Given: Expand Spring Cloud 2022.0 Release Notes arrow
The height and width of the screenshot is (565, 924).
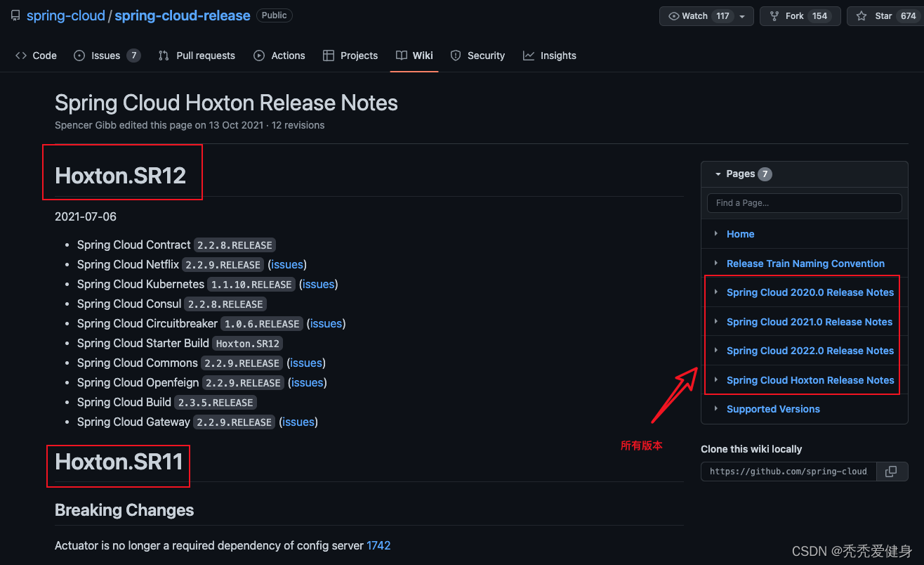Looking at the screenshot, I should [715, 351].
